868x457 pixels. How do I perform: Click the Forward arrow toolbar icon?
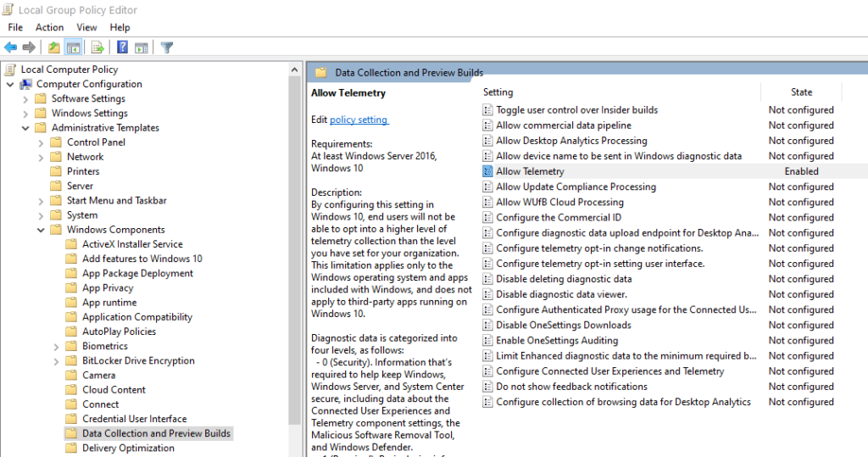pos(29,47)
